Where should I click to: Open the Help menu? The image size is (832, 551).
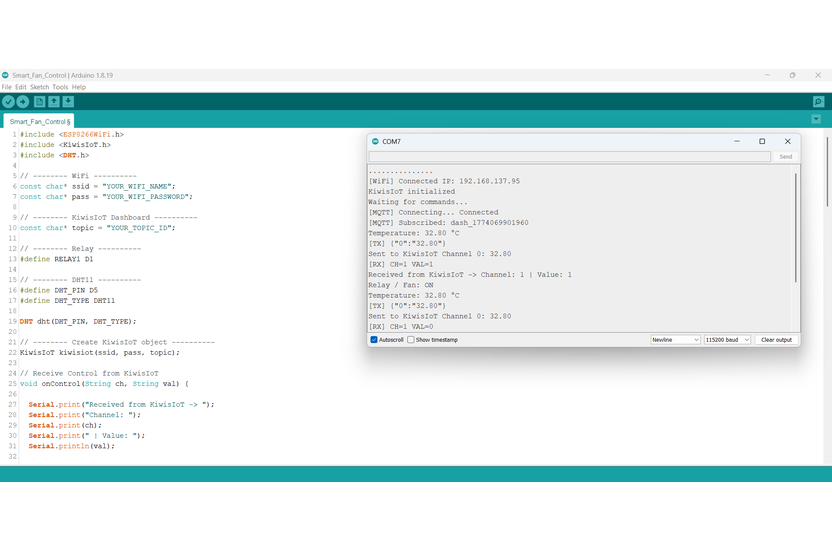pos(79,87)
